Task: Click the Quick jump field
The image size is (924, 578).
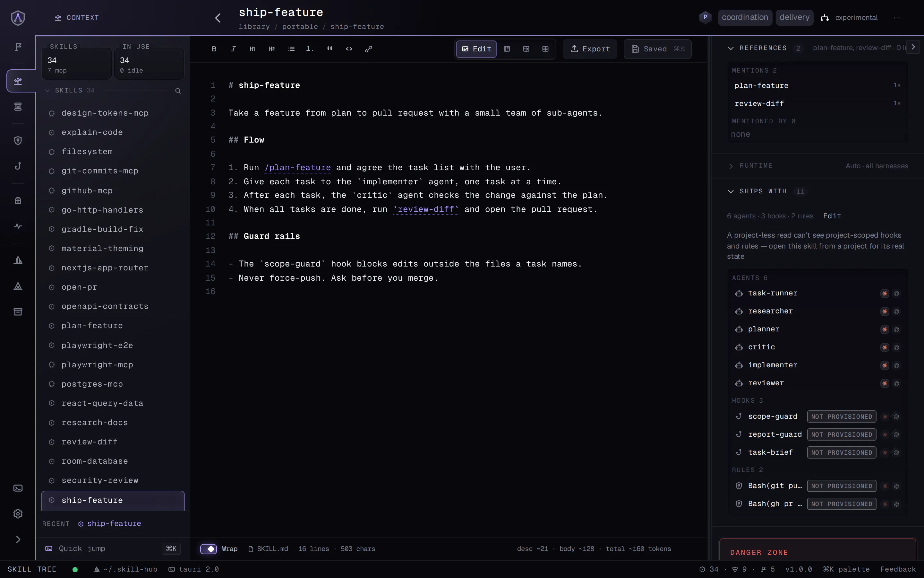Action: click(x=113, y=548)
